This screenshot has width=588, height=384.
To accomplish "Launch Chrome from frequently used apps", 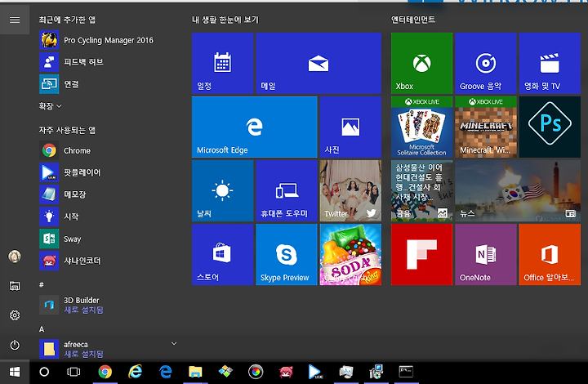I will pyautogui.click(x=109, y=150).
